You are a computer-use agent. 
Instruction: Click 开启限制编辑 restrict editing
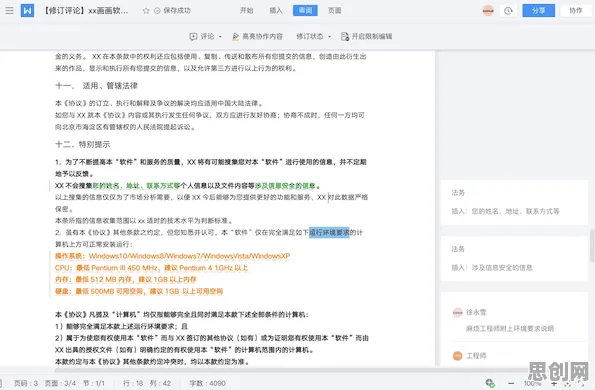[366, 36]
